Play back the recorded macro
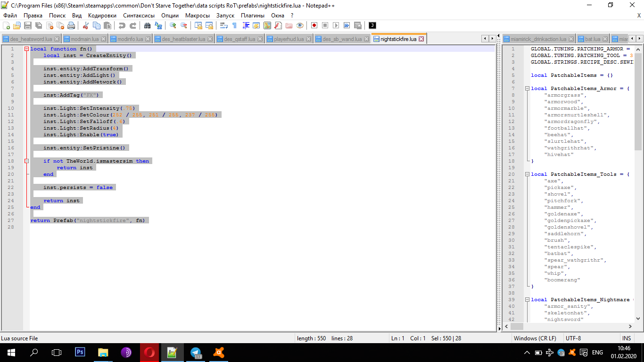The height and width of the screenshot is (362, 644). [336, 25]
